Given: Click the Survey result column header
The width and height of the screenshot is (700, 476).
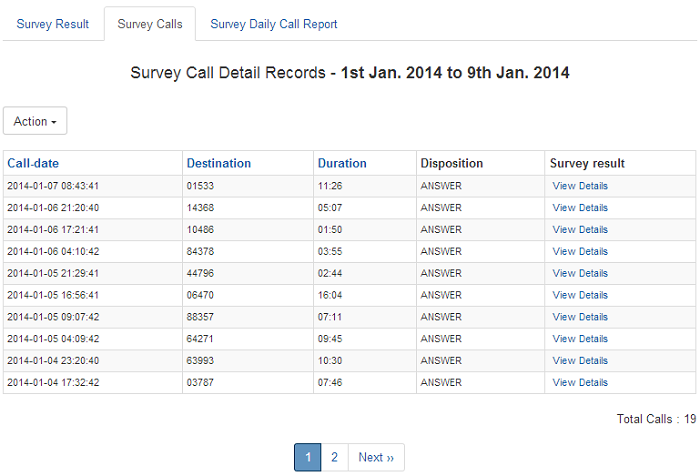Looking at the screenshot, I should click(x=587, y=163).
